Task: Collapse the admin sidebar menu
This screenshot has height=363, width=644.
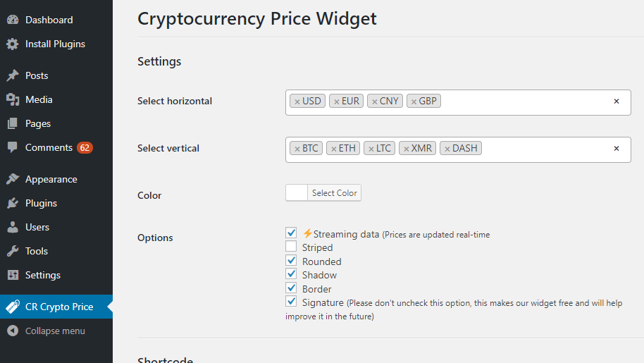Action: click(55, 331)
